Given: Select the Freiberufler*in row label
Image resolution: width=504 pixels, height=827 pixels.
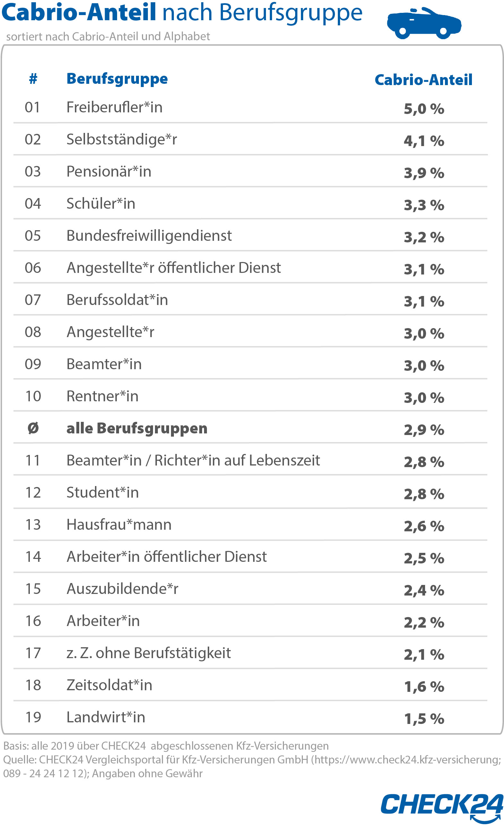Looking at the screenshot, I should 114,108.
